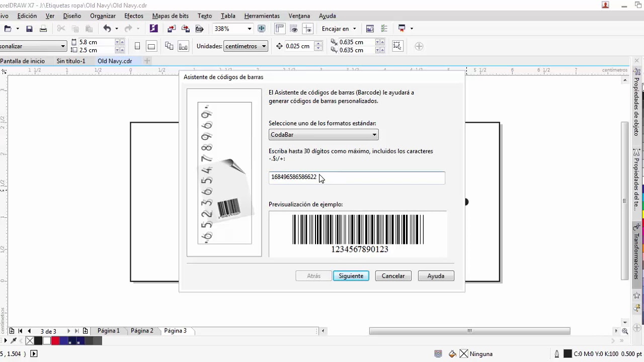The width and height of the screenshot is (644, 362).
Task: Click the Undo arrow icon
Action: point(107,29)
